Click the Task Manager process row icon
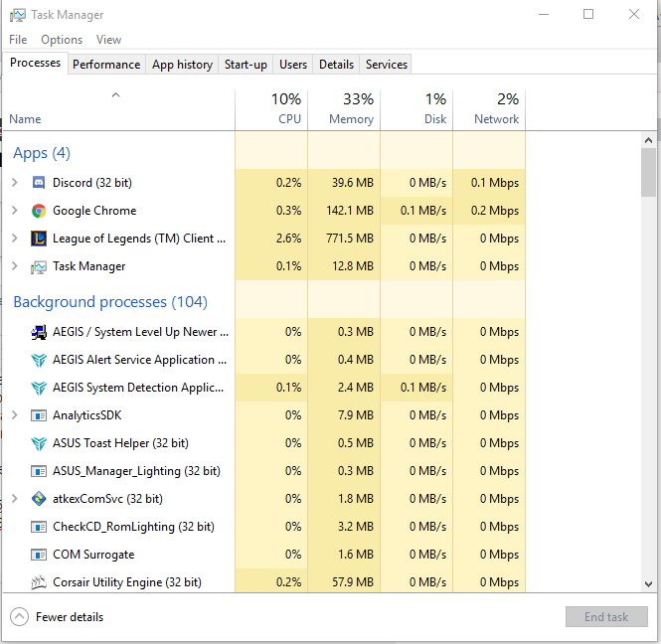This screenshot has height=644, width=661. (x=39, y=266)
